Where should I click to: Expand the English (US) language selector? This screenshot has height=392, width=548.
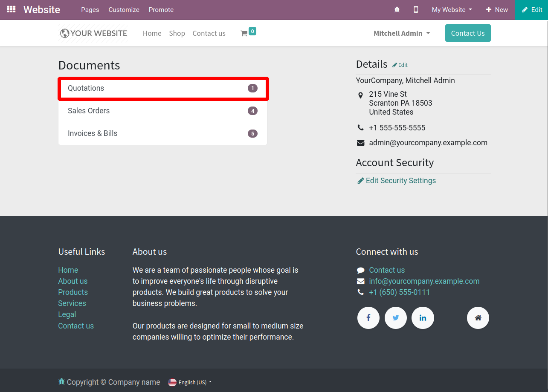click(x=190, y=382)
